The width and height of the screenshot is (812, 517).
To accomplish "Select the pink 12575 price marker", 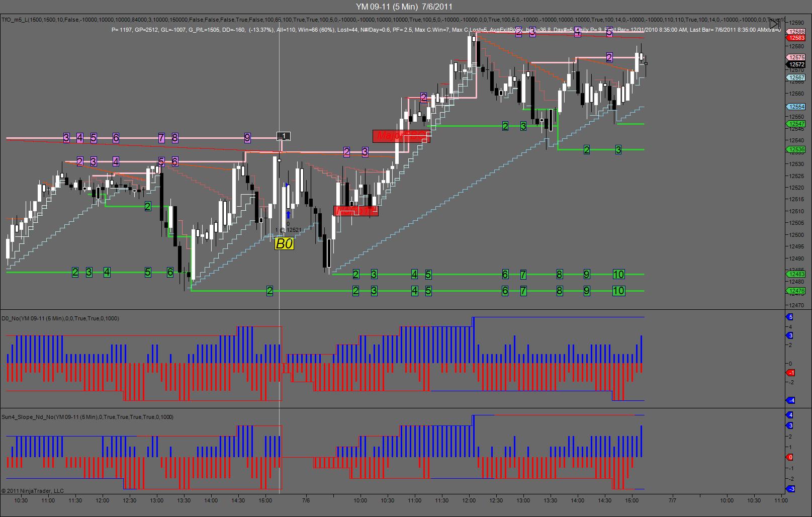I will pos(796,58).
